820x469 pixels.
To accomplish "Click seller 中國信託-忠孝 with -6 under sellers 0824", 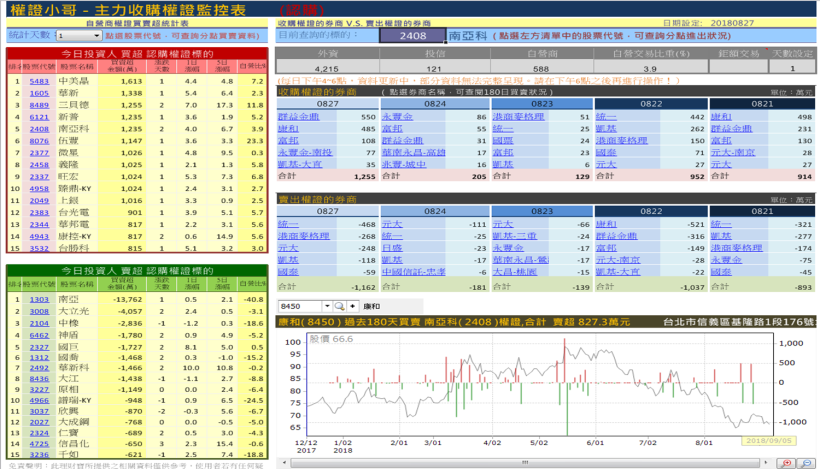I will [414, 272].
